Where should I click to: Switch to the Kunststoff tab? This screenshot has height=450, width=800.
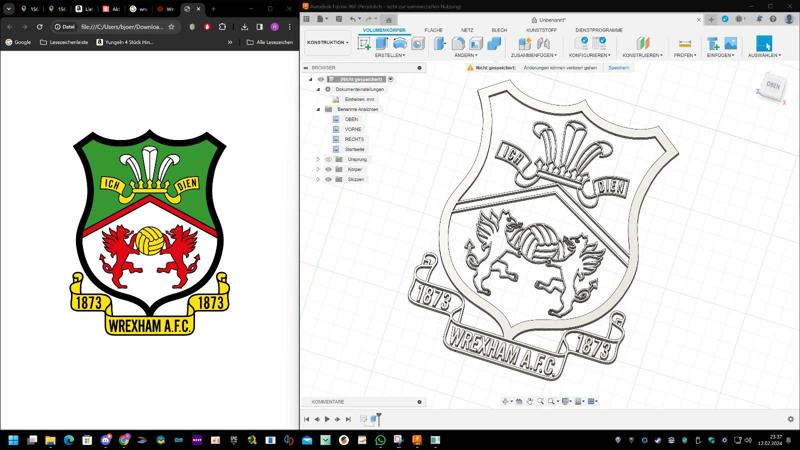[x=541, y=30]
